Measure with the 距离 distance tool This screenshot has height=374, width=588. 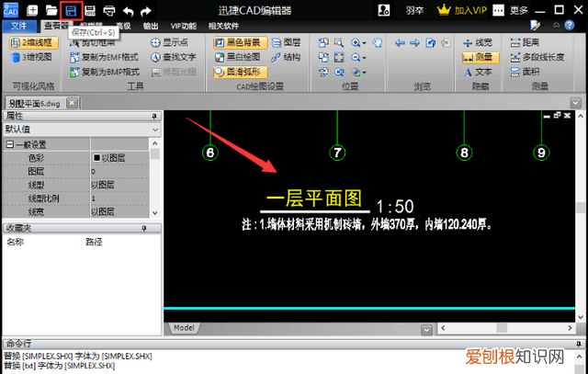point(525,42)
